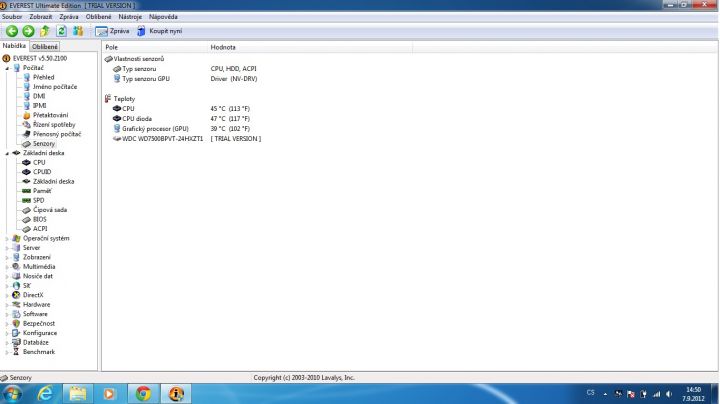The width and height of the screenshot is (720, 404).
Task: Select the Typ senzoru row
Action: [185, 69]
